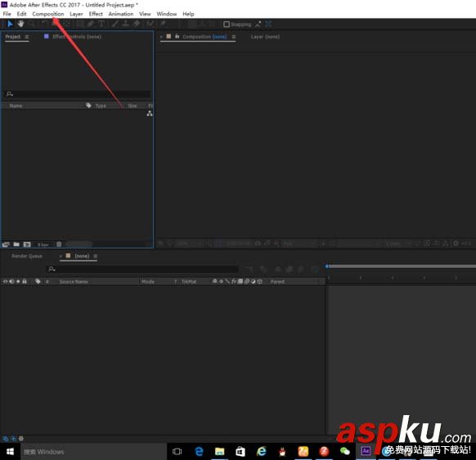Switch to Effect Controls (none) tab
The width and height of the screenshot is (476, 460).
tap(77, 37)
